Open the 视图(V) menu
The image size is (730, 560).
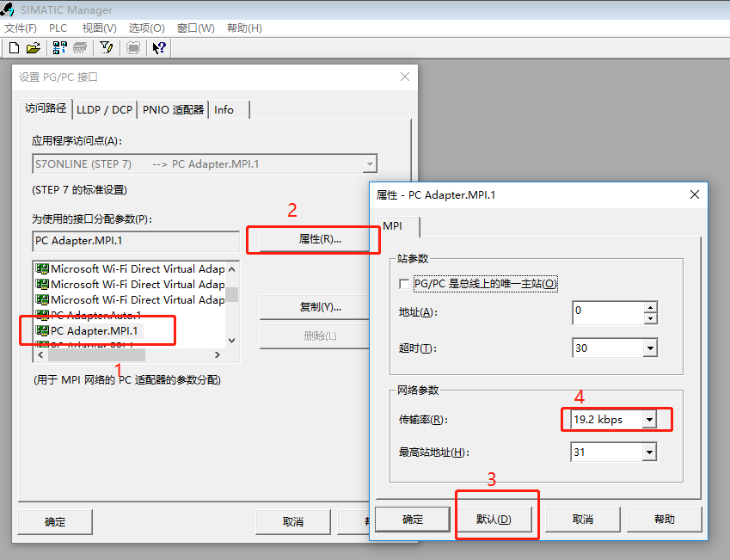click(99, 28)
